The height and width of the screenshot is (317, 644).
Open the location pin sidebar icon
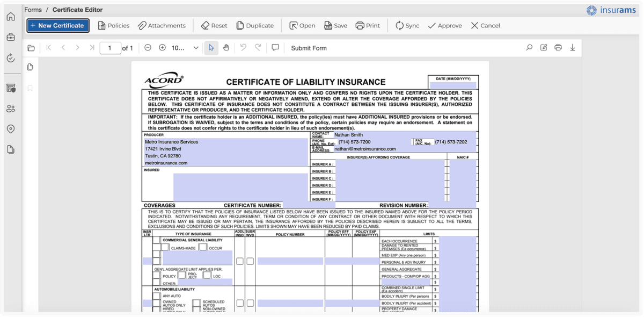tap(11, 129)
